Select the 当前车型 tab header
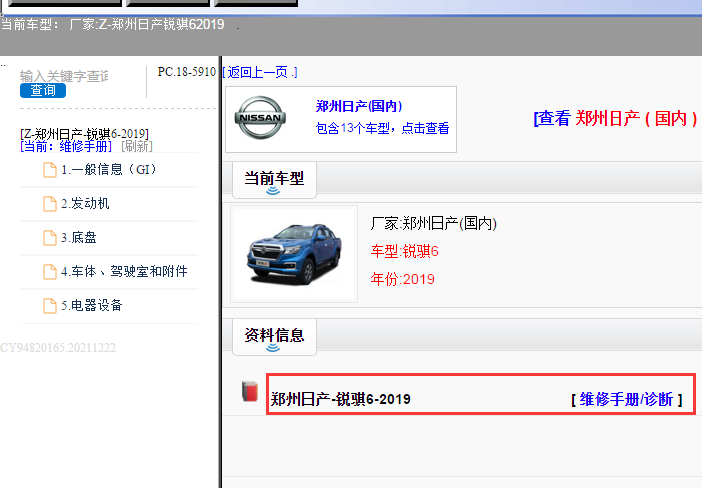This screenshot has height=488, width=702. pyautogui.click(x=274, y=180)
